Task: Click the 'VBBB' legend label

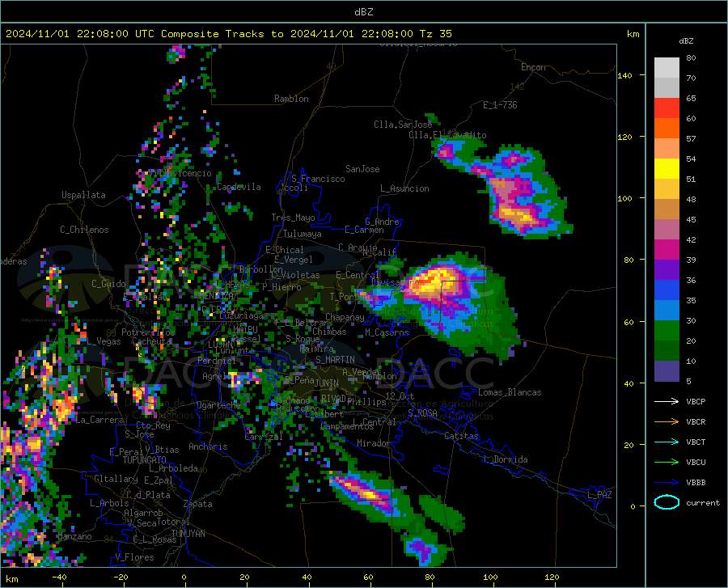Action: click(x=696, y=483)
